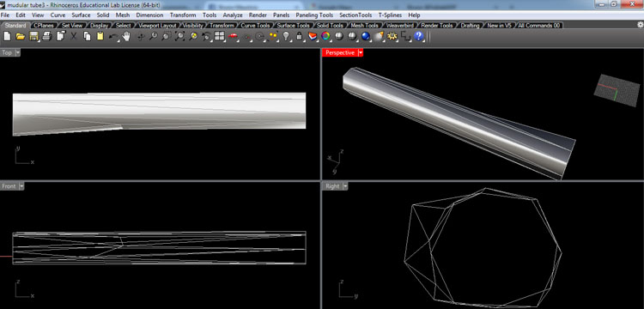Image resolution: width=644 pixels, height=309 pixels.
Task: Open the Paneling Tools menu
Action: pos(314,15)
